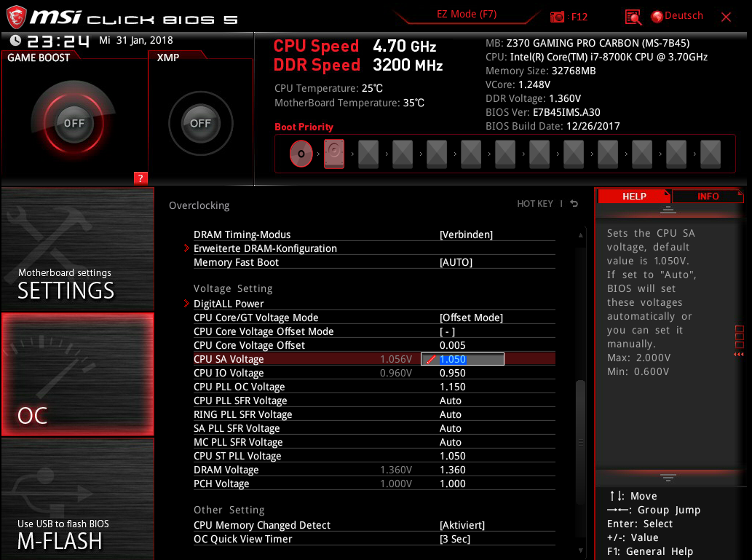Click the help panel top collapse handle

(x=668, y=210)
